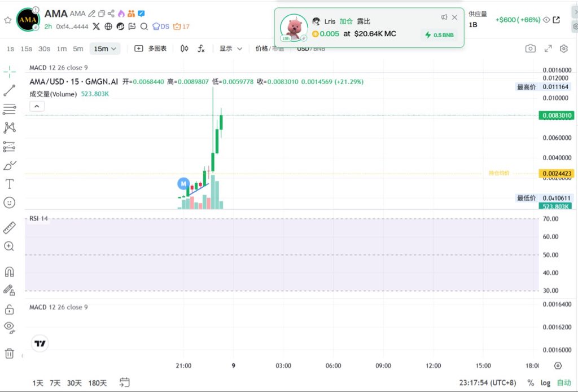Click the M marker on the chart
Image resolution: width=578 pixels, height=392 pixels.
coord(183,183)
